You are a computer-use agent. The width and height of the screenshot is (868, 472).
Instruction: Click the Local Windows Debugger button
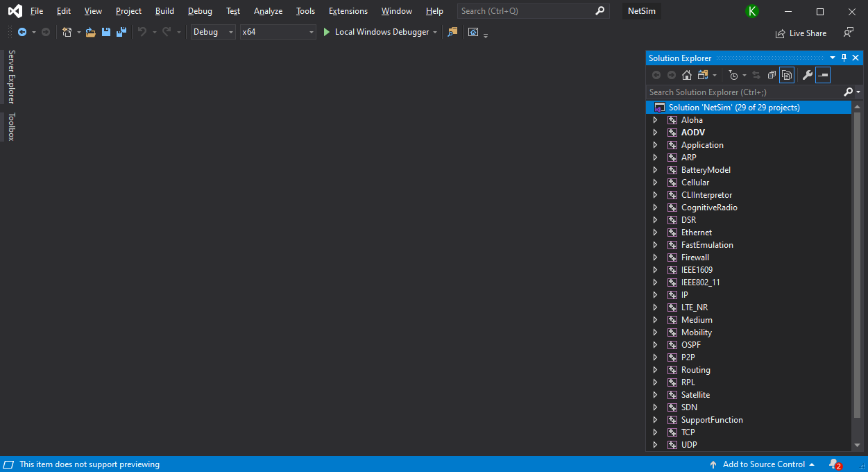[375, 32]
